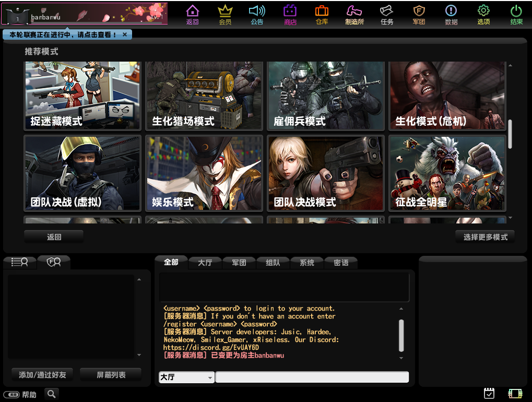Close the league notification banner

(125, 34)
